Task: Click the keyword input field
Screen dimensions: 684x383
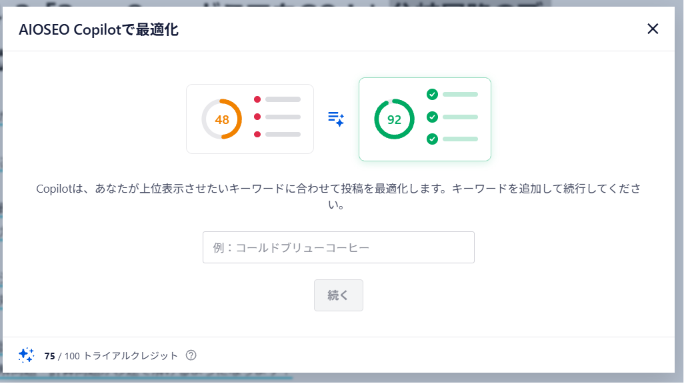Action: 339,247
